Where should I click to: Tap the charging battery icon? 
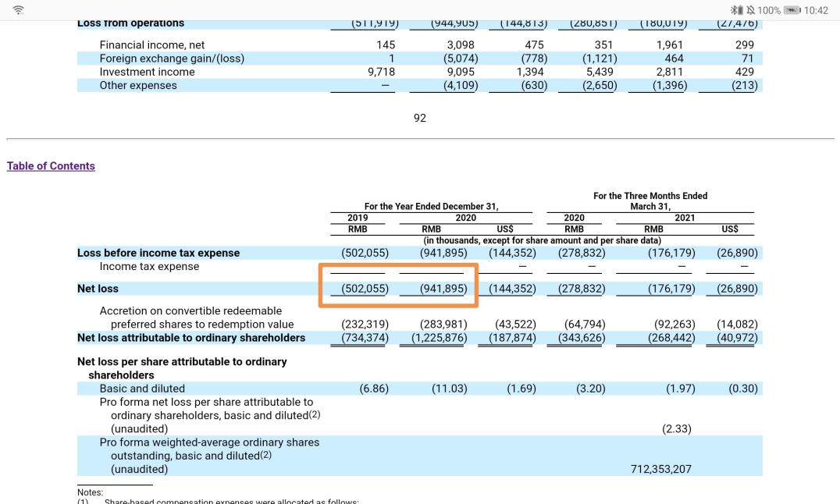coord(792,10)
